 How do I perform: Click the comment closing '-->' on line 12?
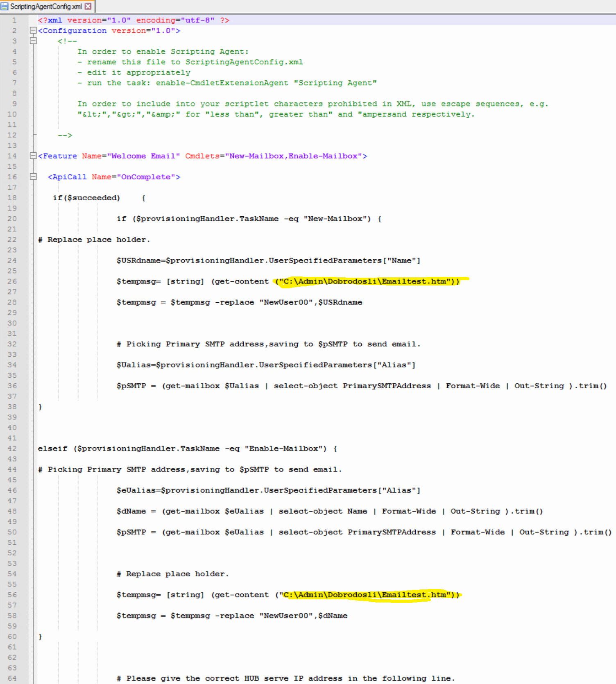click(65, 135)
